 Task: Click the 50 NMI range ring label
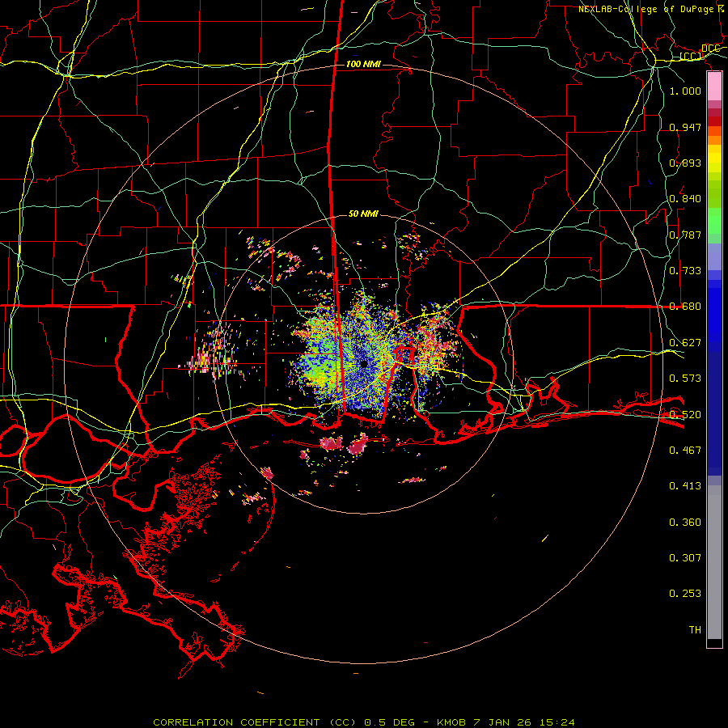coord(363,214)
